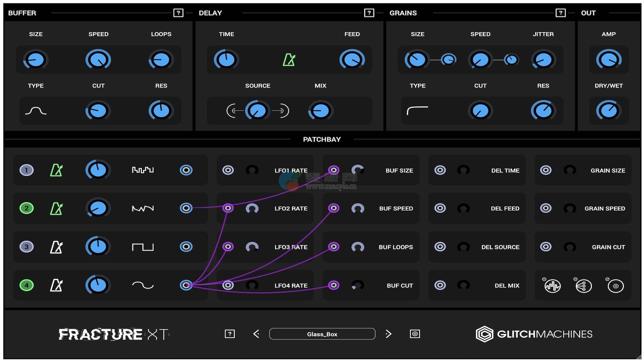644x362 pixels.
Task: Click the Delay MIX knob
Action: pos(320,111)
